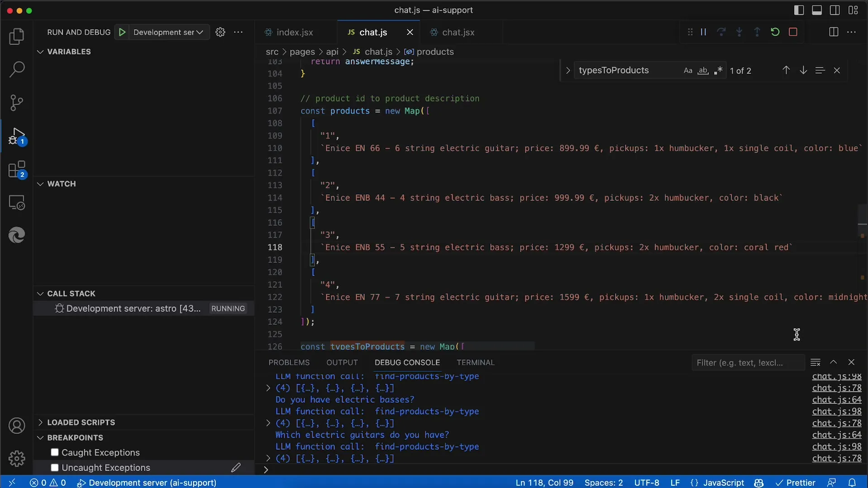Open TERMINAL panel tab

coord(475,363)
